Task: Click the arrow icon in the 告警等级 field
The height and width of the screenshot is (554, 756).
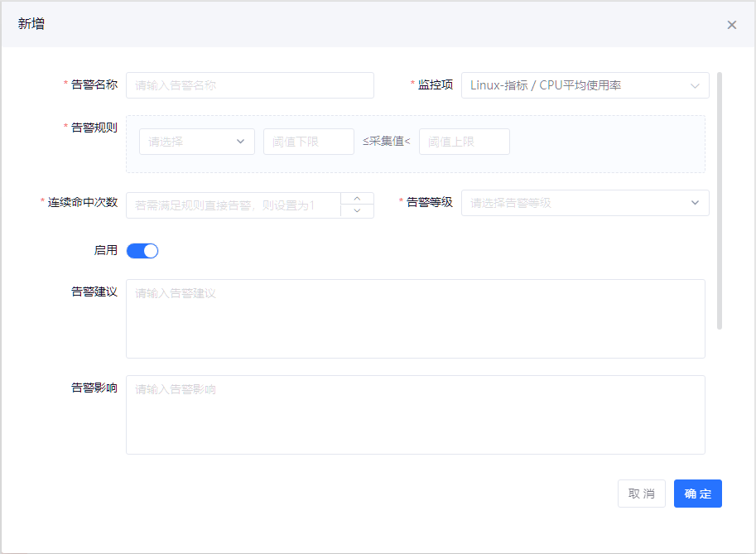Action: click(x=694, y=203)
